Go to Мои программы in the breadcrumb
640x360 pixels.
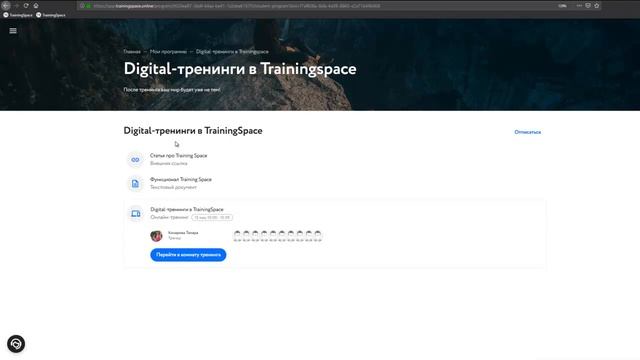(x=168, y=52)
